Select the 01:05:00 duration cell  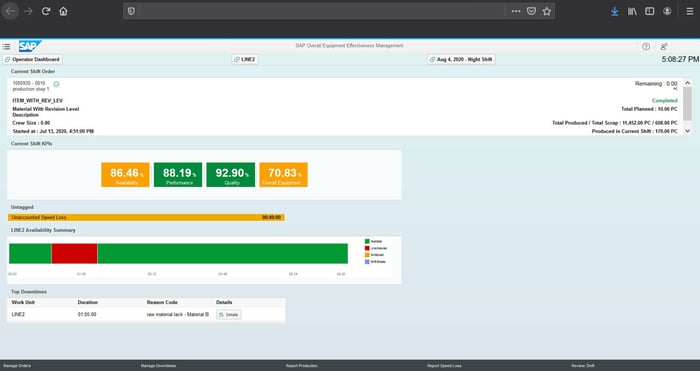87,314
